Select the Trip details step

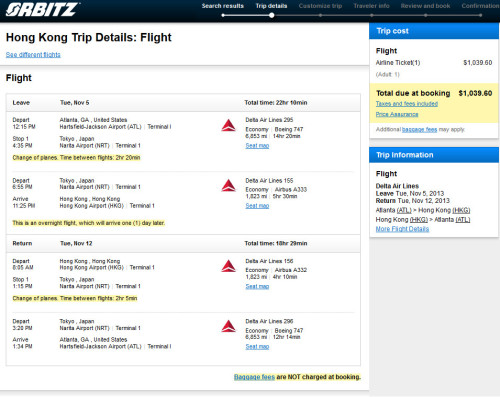tap(271, 6)
